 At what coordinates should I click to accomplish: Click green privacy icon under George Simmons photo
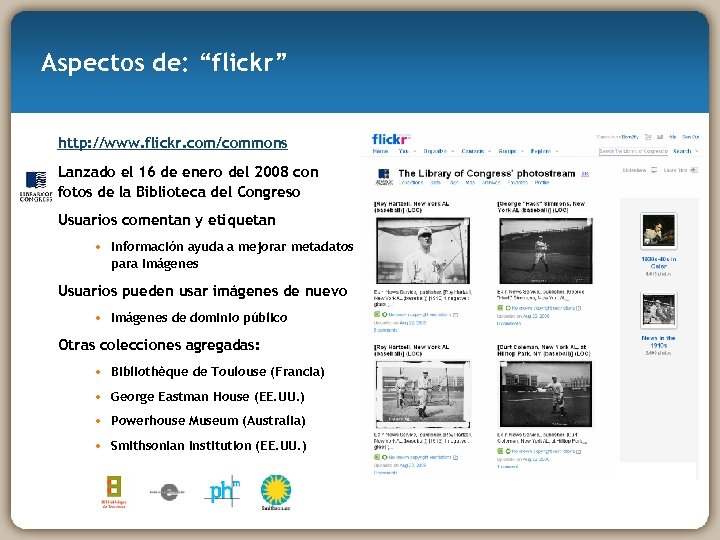click(500, 308)
